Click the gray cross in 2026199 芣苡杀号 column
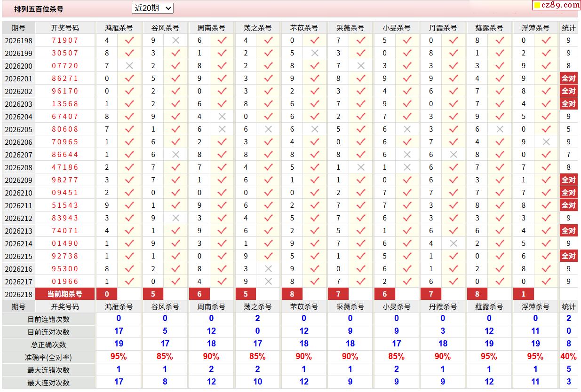This screenshot has width=581, height=392. [315, 53]
